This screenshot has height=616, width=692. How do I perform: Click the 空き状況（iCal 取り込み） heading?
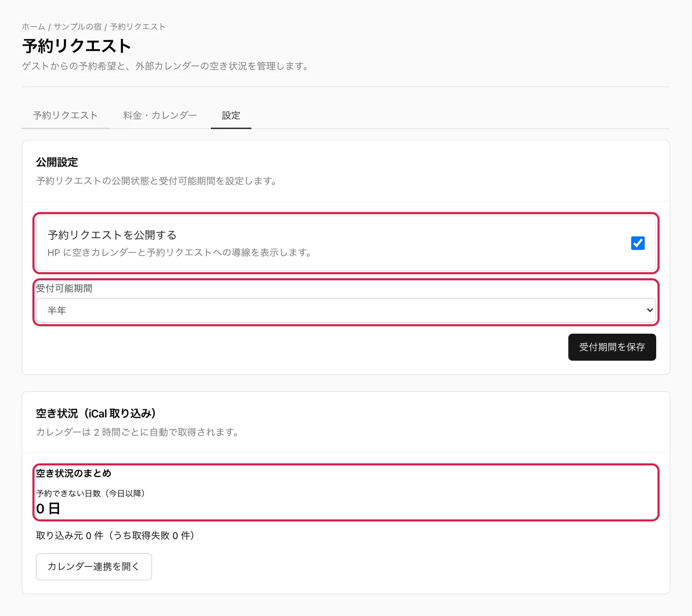[x=96, y=414]
